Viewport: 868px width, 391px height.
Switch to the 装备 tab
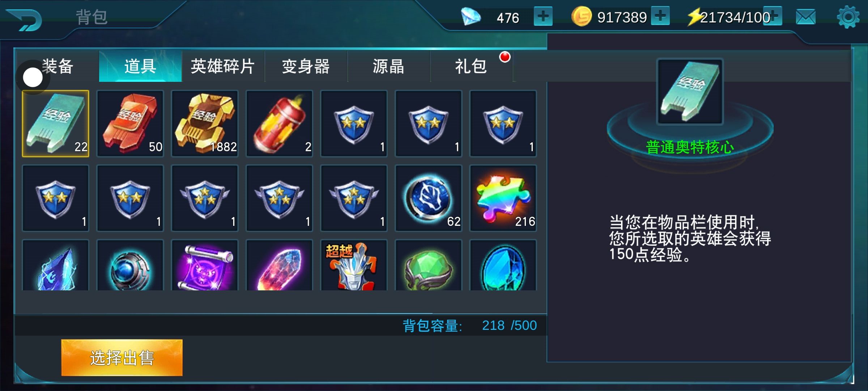(58, 66)
